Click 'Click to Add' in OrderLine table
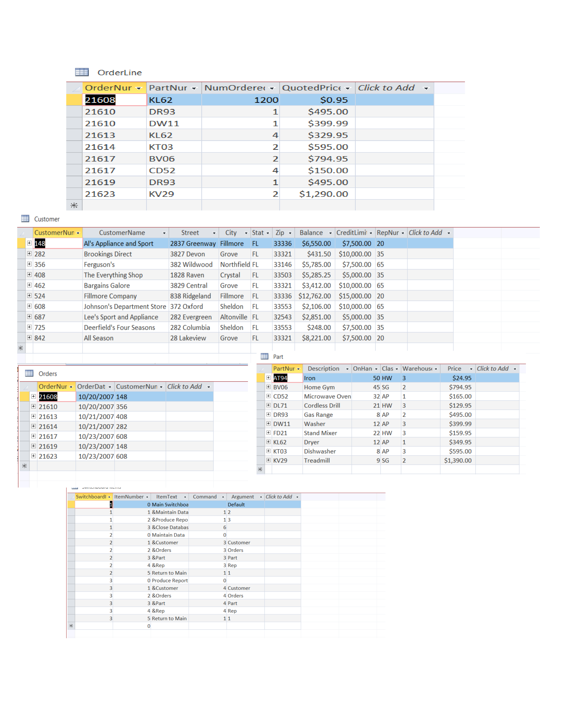This screenshot has width=563, height=728. pyautogui.click(x=386, y=88)
